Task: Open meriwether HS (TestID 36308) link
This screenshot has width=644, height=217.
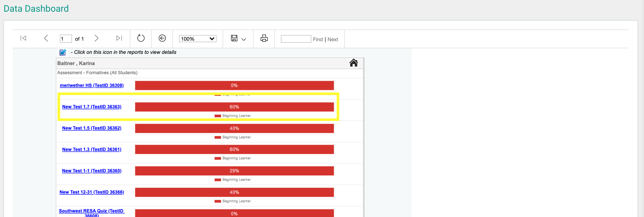Action: 92,85
